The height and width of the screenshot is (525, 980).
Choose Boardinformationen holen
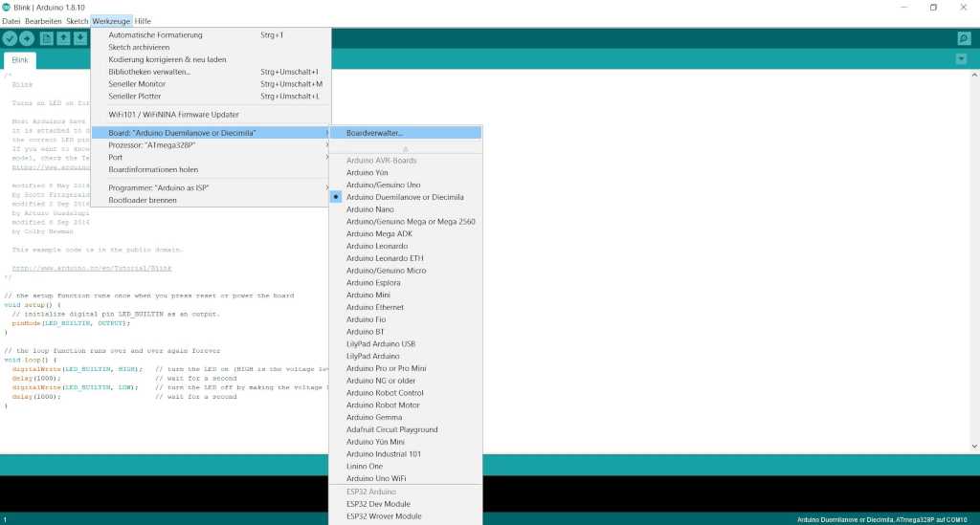click(x=212, y=170)
